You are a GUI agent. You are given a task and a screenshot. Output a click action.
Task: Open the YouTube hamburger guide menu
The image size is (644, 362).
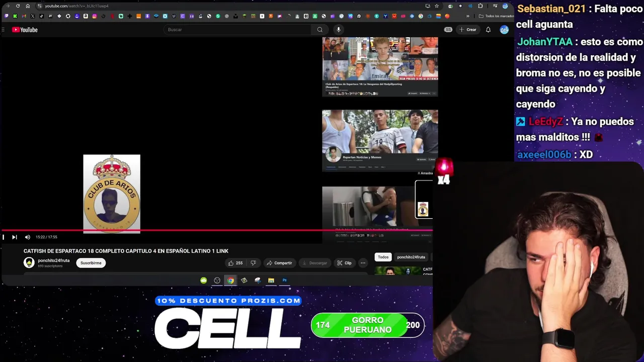pos(3,30)
